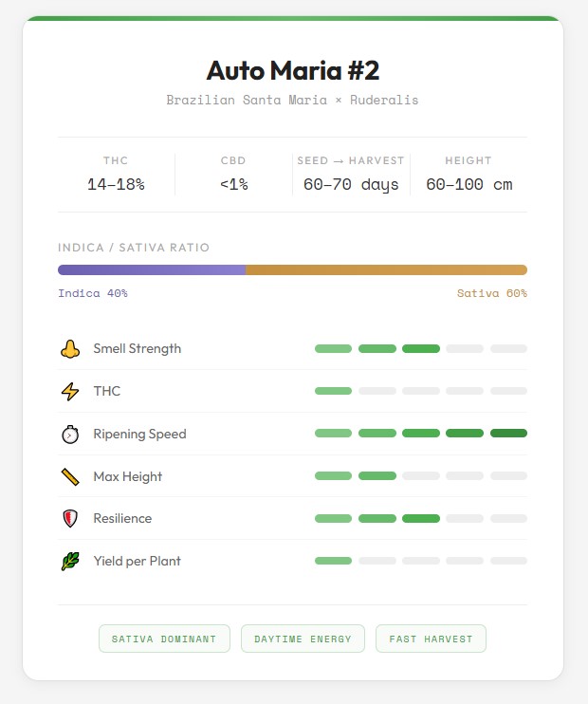
Task: Click the Sativa 60% label
Action: (491, 293)
